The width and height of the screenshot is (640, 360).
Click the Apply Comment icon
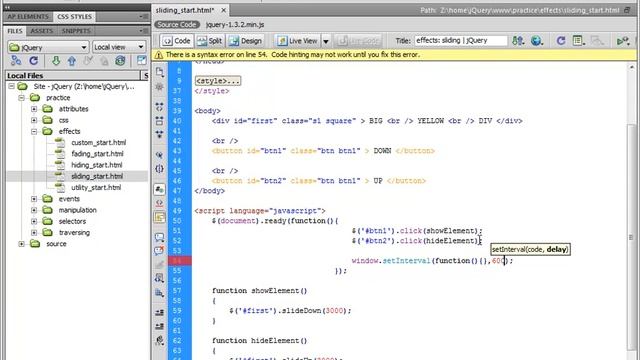(x=160, y=237)
